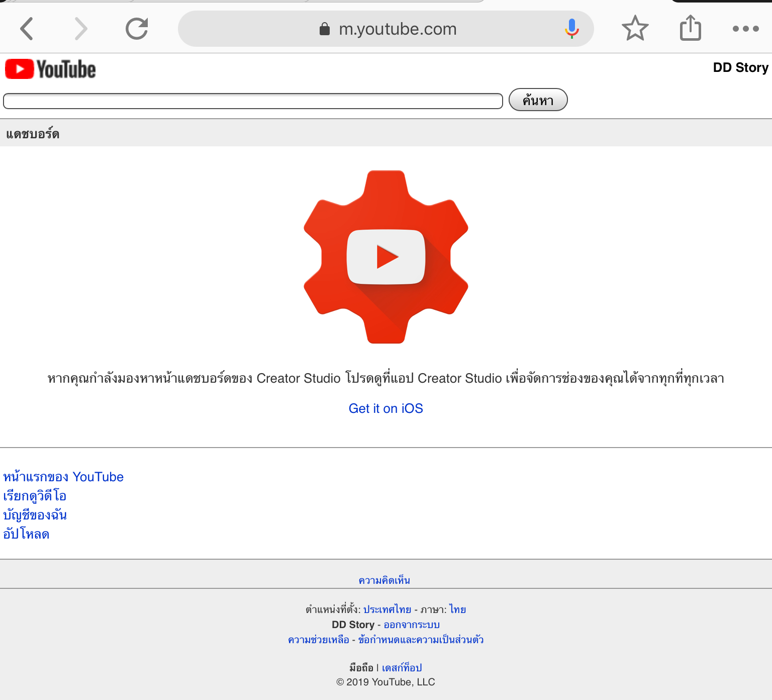Change language via ไทย link
Viewport: 772px width, 700px height.
[458, 609]
